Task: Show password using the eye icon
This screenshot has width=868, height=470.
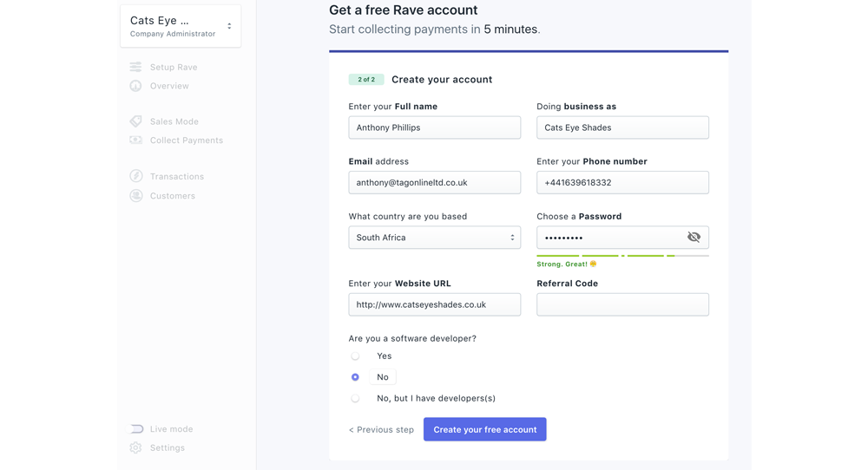Action: point(694,238)
